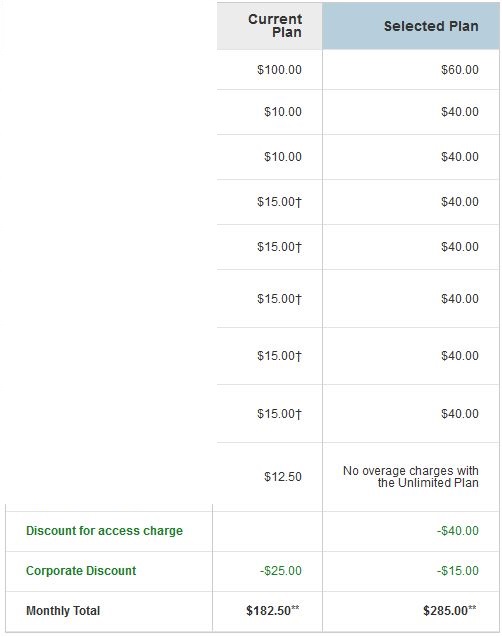Viewport: 502px width, 637px height.
Task: Click the first $40.00 selected plan amount
Action: click(460, 112)
